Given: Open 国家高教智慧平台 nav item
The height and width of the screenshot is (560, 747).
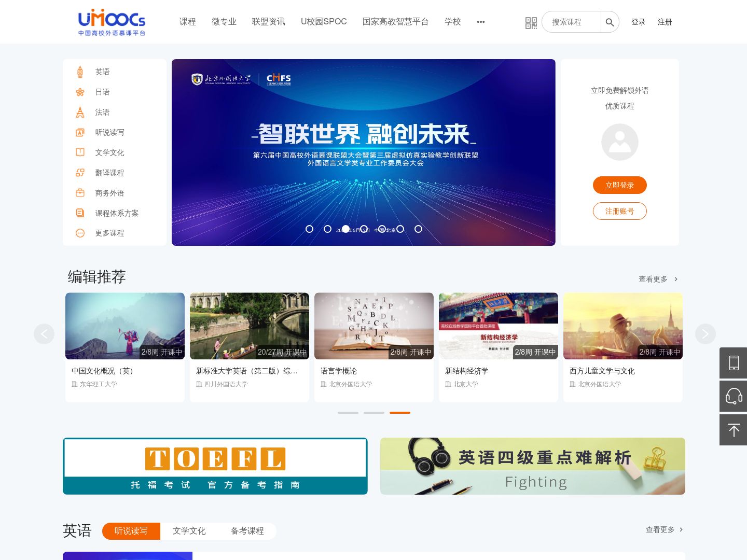Looking at the screenshot, I should click(x=396, y=22).
